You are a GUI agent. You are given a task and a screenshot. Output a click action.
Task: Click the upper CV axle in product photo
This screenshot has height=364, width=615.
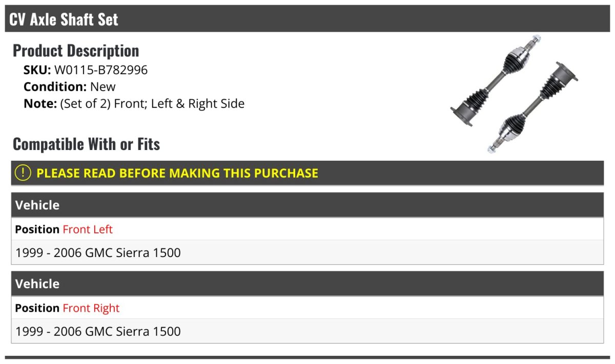(x=496, y=81)
